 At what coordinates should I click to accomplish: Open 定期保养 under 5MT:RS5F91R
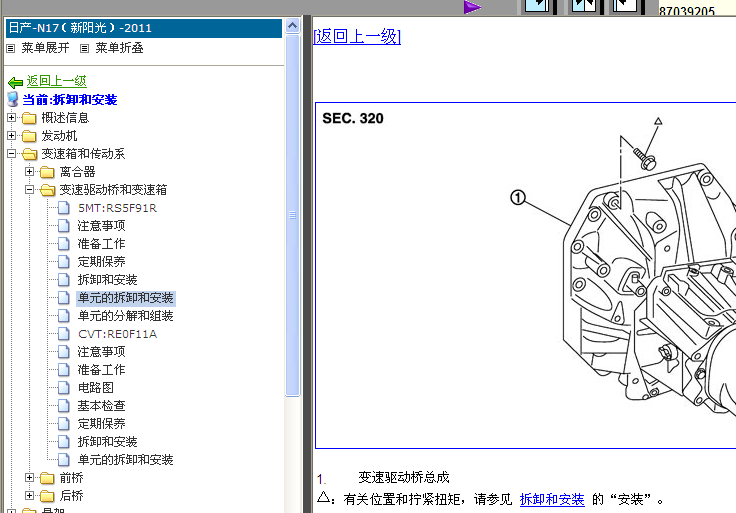point(101,262)
